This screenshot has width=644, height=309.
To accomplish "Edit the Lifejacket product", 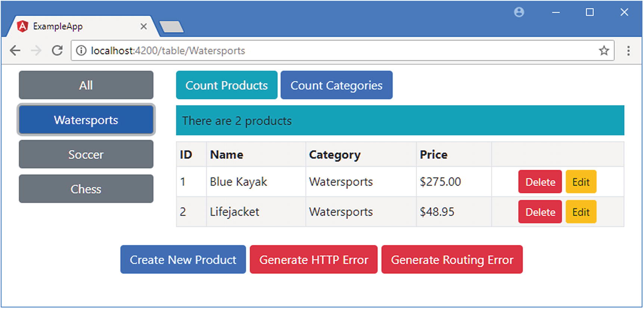I will click(x=581, y=212).
